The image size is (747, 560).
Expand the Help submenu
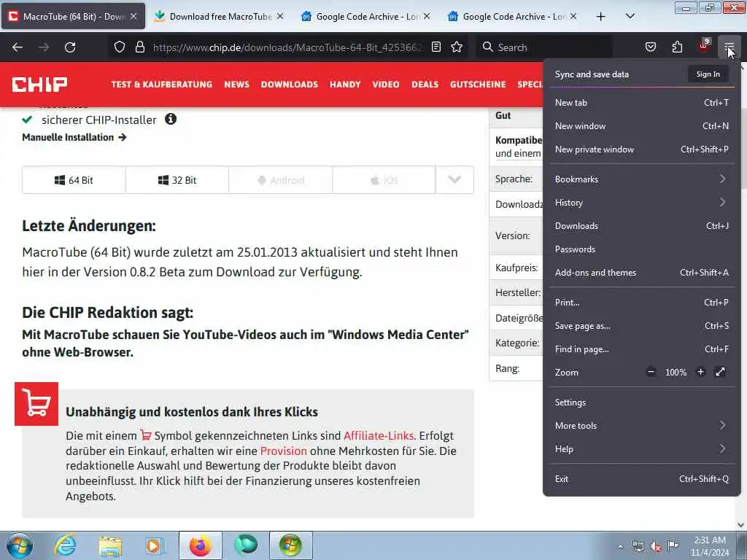pos(642,449)
